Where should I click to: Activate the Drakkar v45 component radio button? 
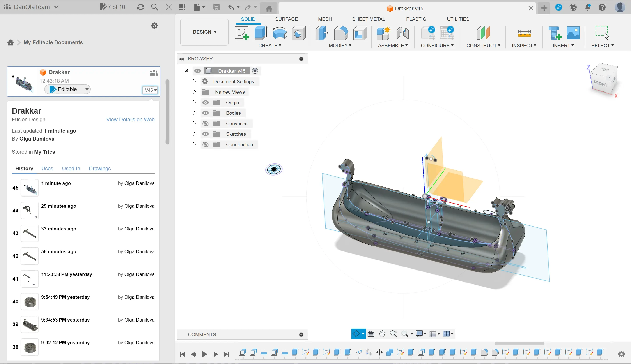(x=255, y=71)
